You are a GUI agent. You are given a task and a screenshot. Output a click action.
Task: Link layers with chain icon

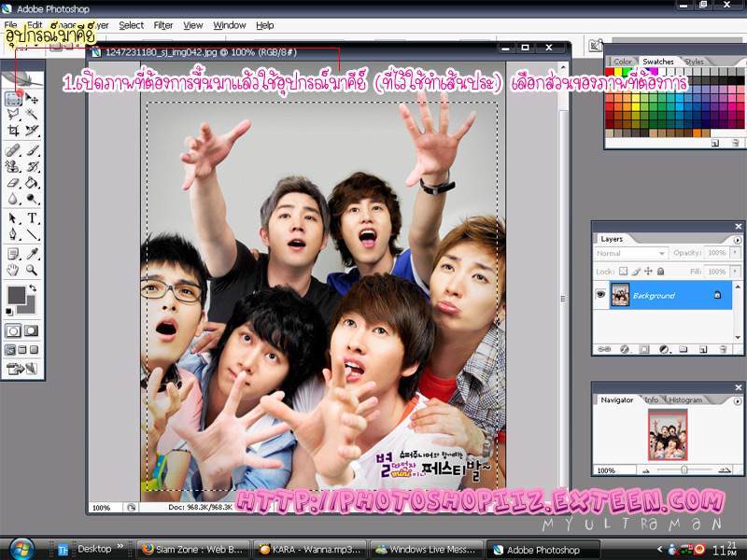(x=604, y=349)
